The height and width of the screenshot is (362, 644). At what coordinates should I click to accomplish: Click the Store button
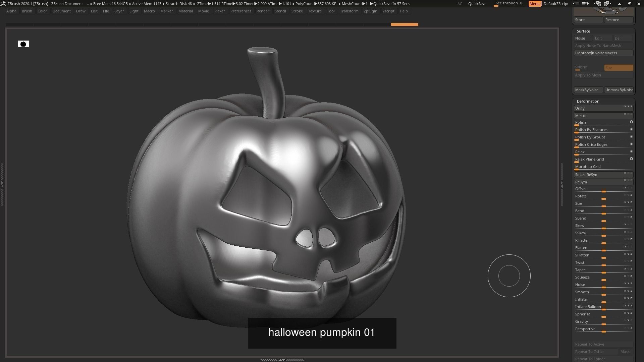point(588,20)
